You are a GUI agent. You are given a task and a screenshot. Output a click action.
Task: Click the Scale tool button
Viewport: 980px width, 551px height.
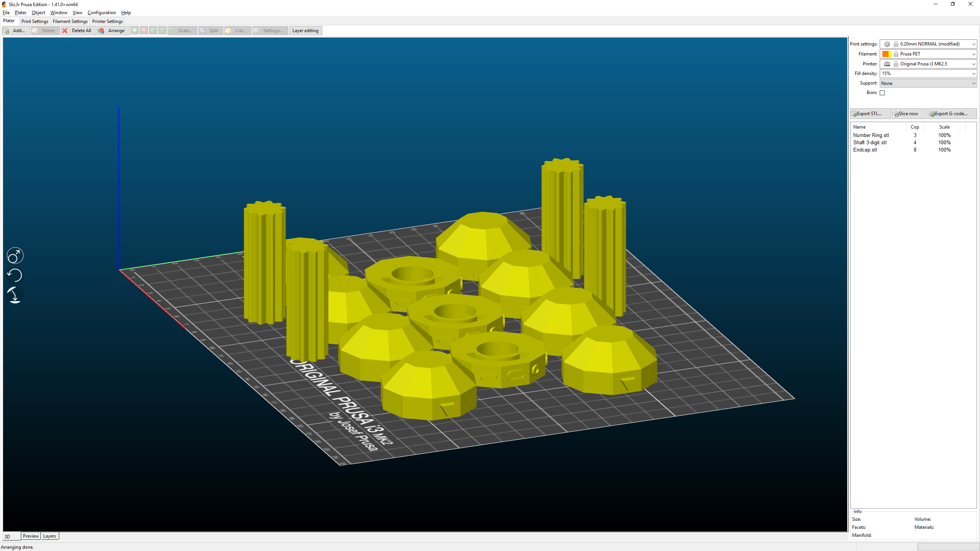click(x=183, y=31)
